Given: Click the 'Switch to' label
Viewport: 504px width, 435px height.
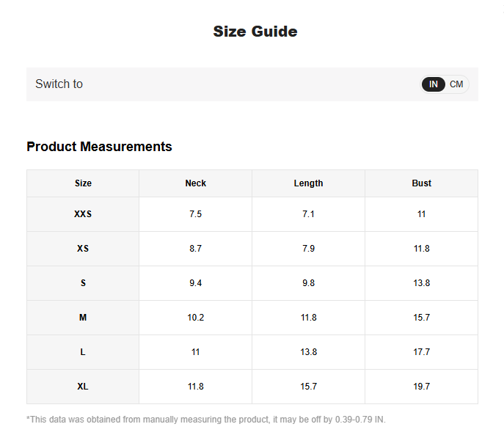Looking at the screenshot, I should click(59, 84).
